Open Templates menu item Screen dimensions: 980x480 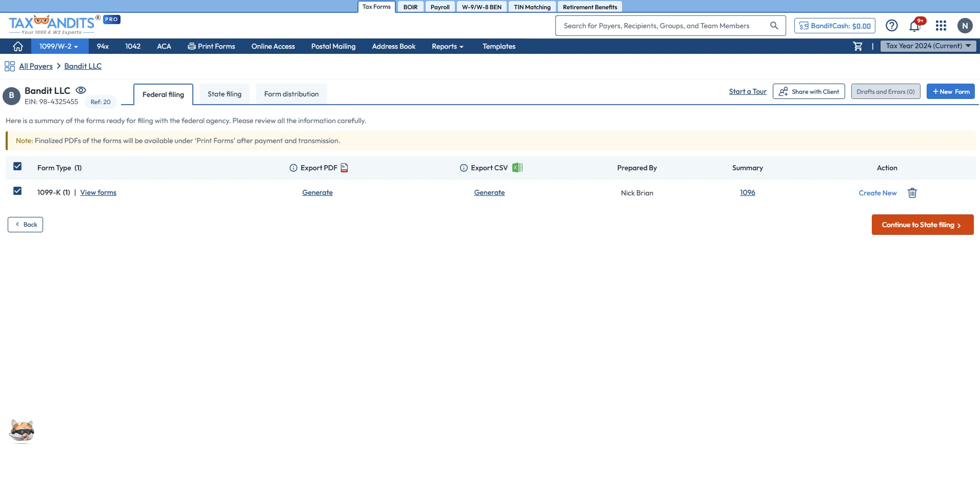tap(499, 46)
